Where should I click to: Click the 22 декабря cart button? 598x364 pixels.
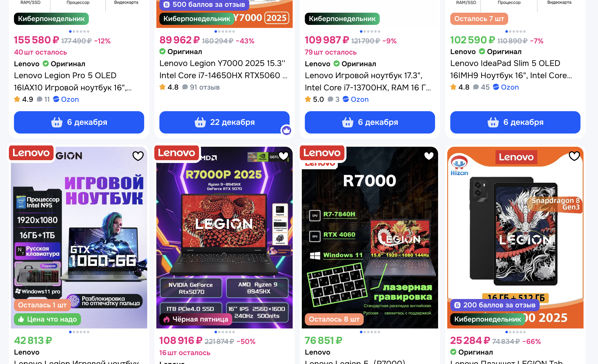[x=224, y=122]
